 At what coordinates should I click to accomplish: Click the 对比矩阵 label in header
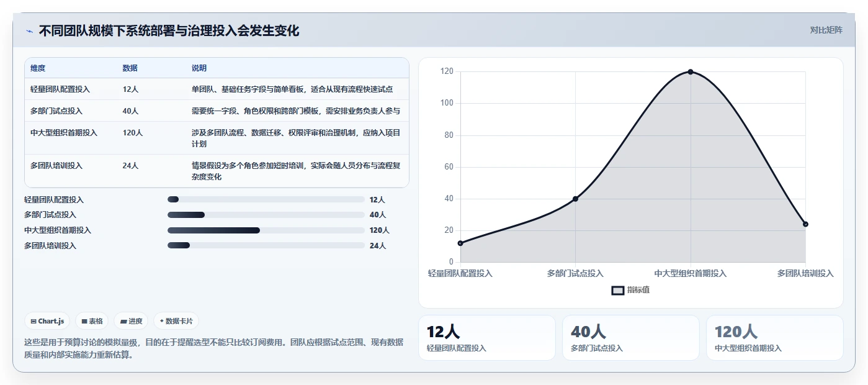[826, 30]
